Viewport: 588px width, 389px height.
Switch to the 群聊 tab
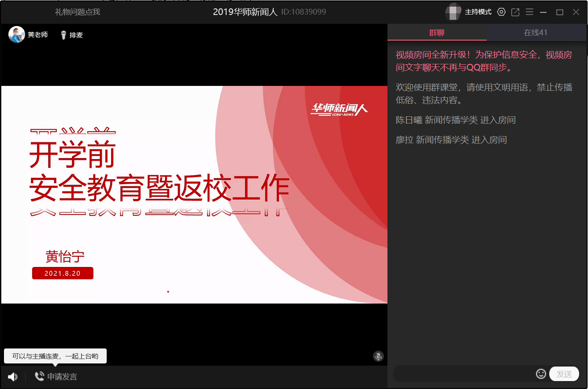[437, 33]
